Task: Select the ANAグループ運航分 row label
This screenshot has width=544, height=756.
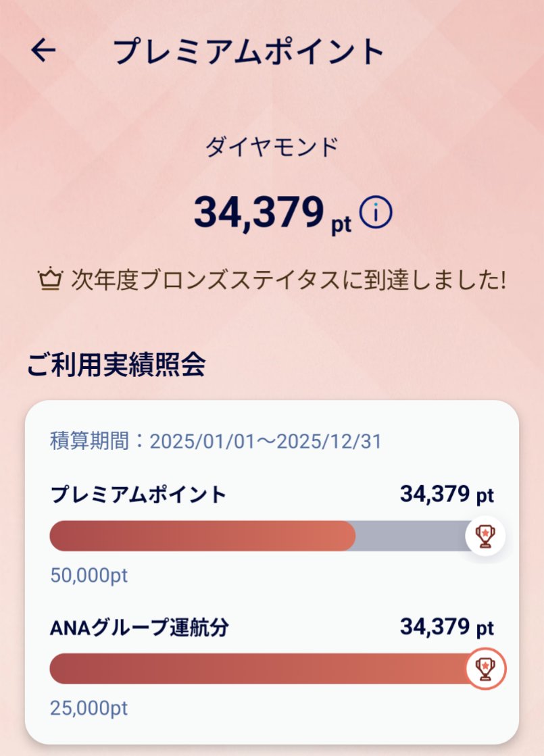Action: point(139,627)
